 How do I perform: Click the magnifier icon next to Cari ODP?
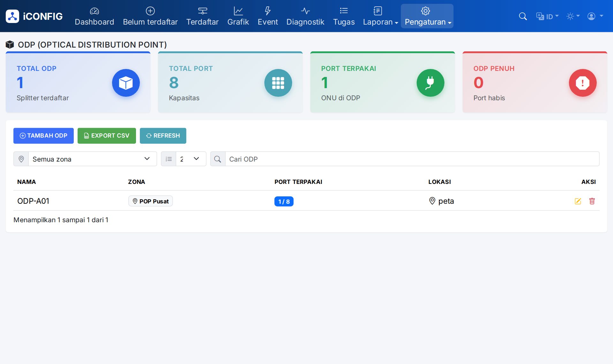(218, 159)
